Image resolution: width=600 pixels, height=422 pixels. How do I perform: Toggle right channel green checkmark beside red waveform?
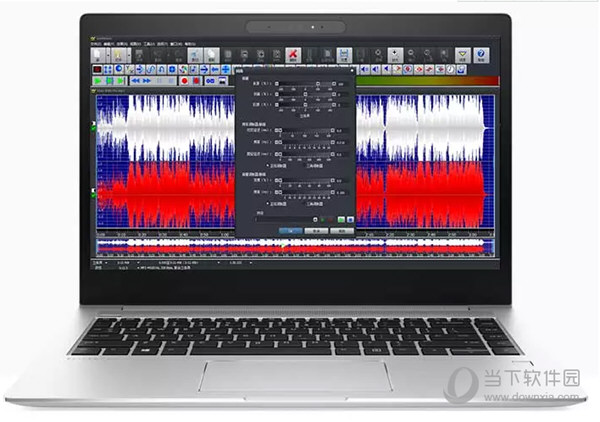click(94, 196)
